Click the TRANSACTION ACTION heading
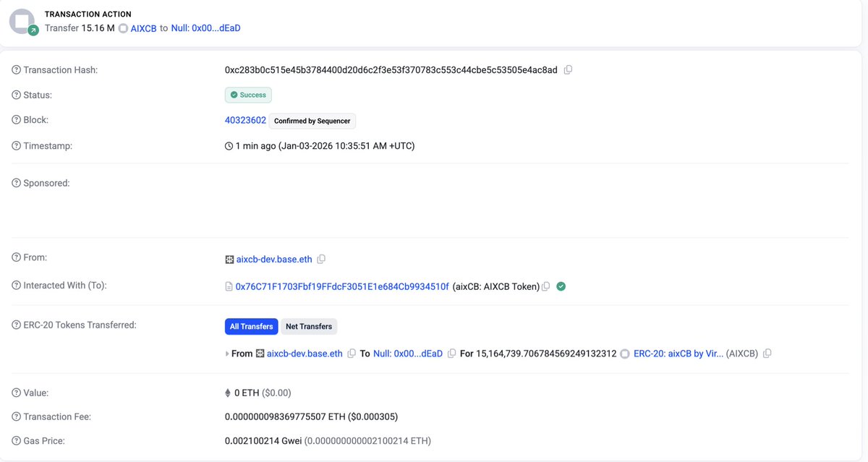 [88, 14]
